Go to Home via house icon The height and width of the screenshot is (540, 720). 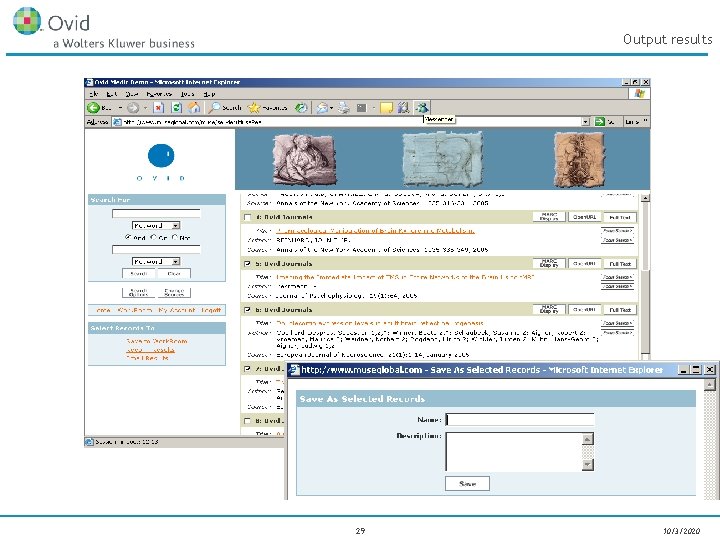click(x=194, y=108)
